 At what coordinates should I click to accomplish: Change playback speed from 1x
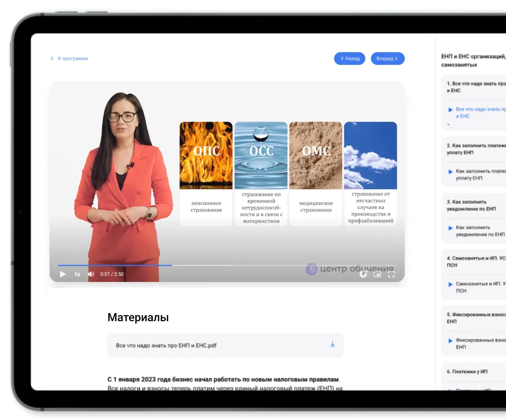[x=77, y=274]
